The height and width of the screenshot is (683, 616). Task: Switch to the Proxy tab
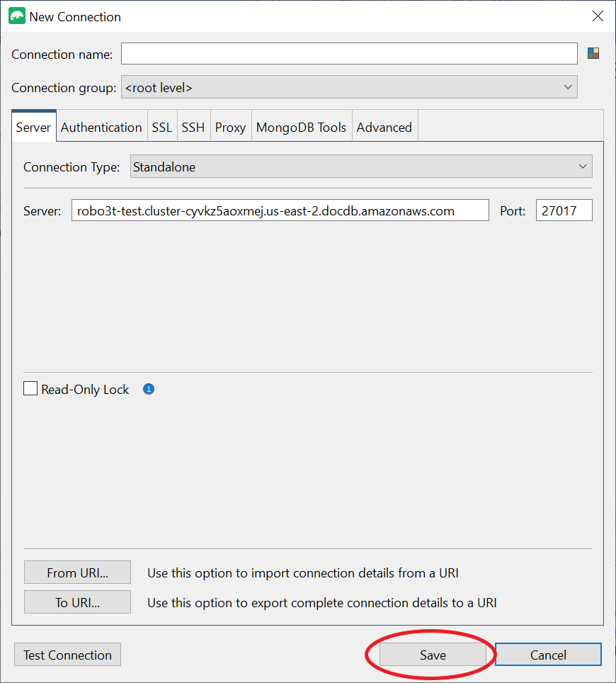tap(230, 126)
